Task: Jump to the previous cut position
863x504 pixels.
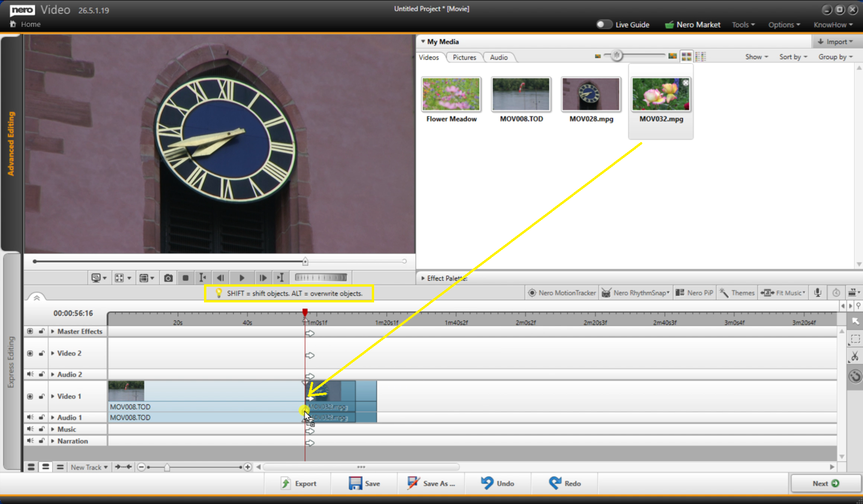Action: pos(203,278)
